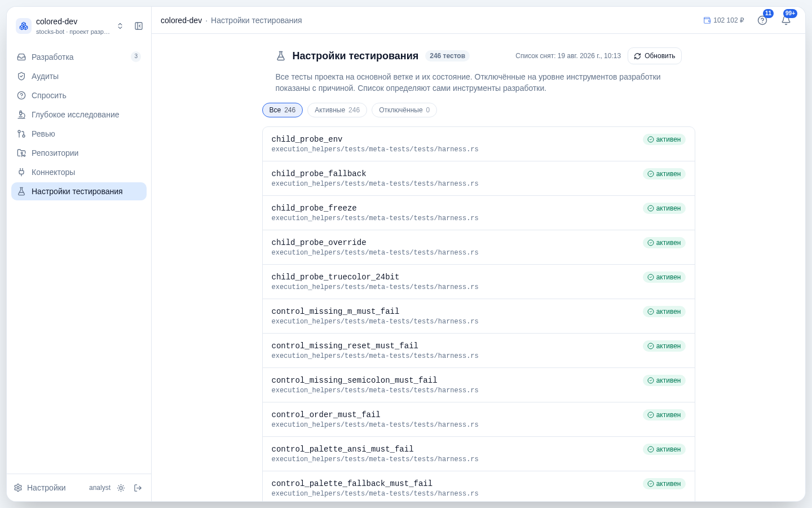The height and width of the screenshot is (508, 812).
Task: Click the control_palette_fallback_must_fail test row
Action: [479, 487]
